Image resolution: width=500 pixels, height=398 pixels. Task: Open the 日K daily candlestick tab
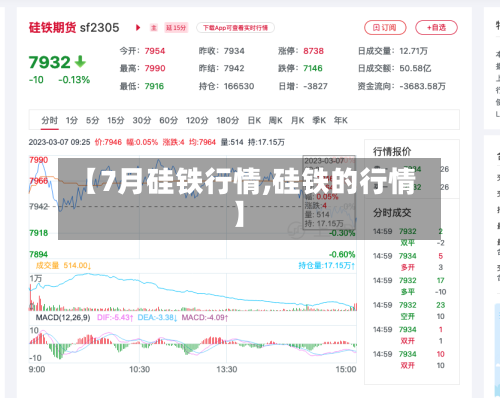[254, 120]
